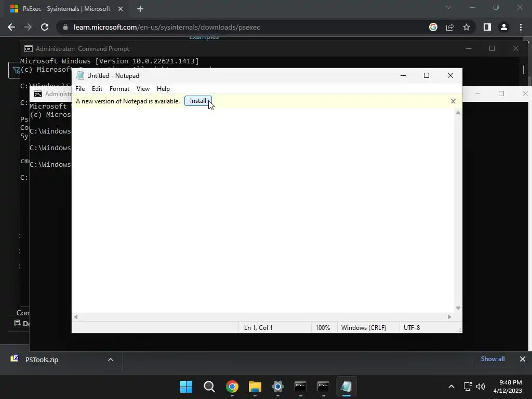Click the 100% zoom status entry

[x=323, y=328]
